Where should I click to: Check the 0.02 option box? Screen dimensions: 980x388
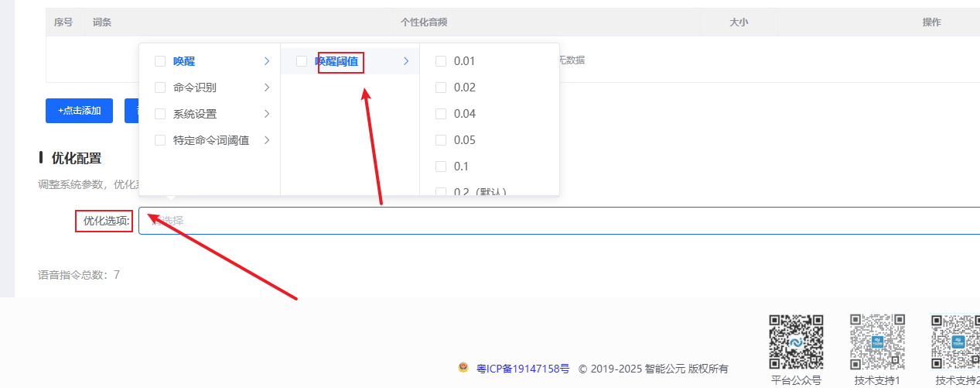click(x=441, y=88)
